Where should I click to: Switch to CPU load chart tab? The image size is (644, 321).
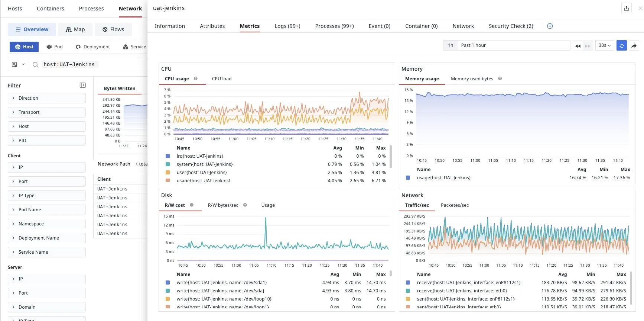pos(222,79)
